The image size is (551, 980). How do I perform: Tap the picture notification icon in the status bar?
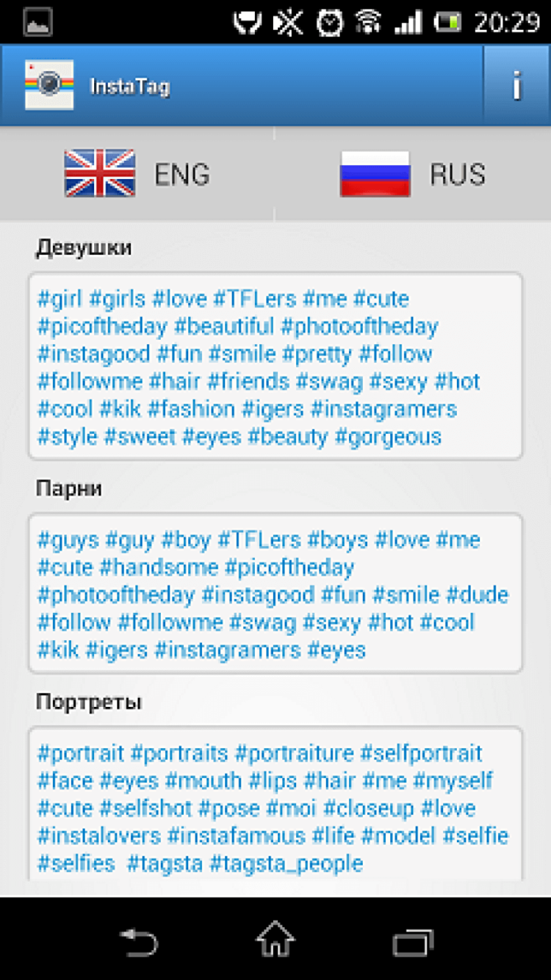tap(37, 23)
